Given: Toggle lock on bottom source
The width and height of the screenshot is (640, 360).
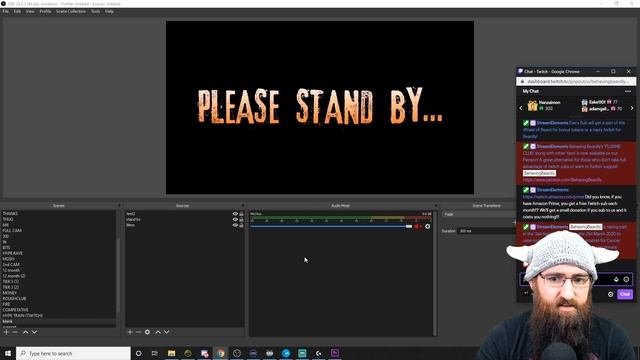Looking at the screenshot, I should [241, 225].
